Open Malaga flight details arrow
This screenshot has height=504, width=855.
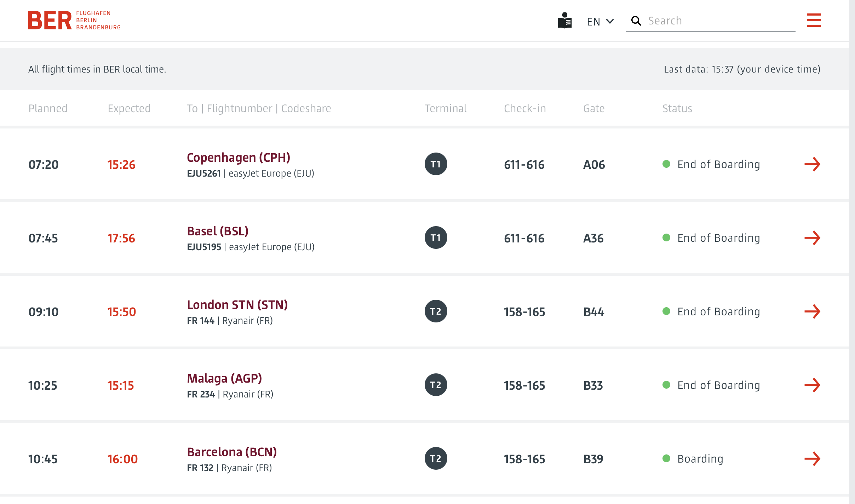(812, 385)
